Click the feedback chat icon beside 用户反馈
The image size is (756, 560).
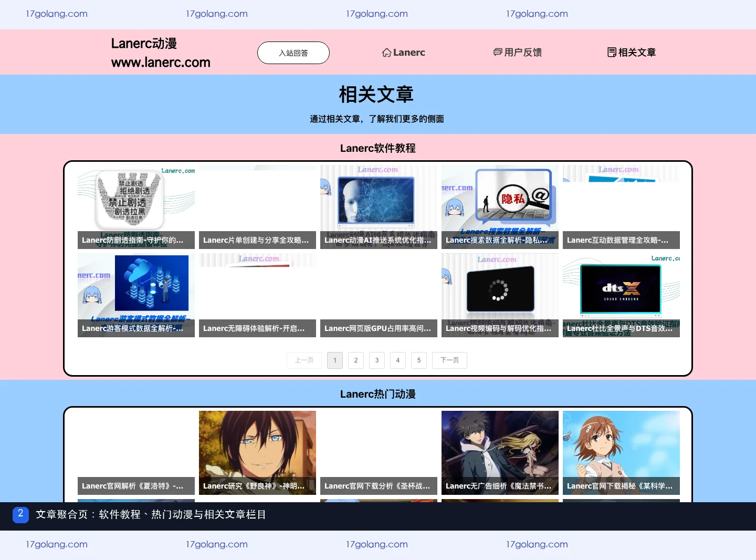(498, 52)
